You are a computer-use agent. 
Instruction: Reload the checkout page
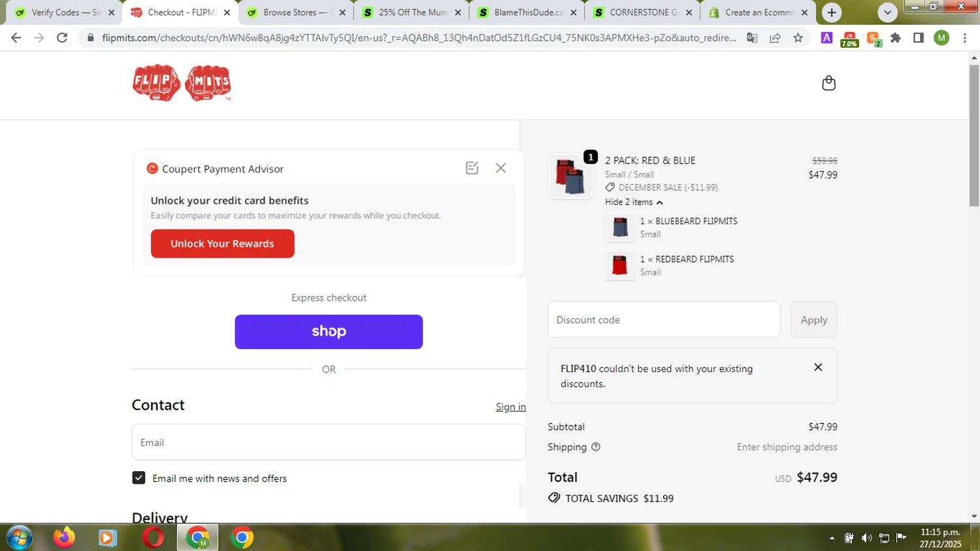pos(62,38)
